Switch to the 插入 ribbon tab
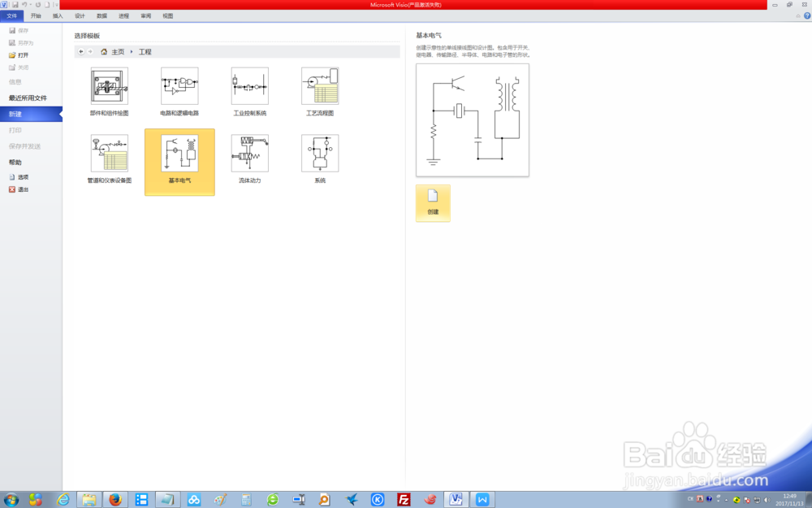The image size is (812, 508). [x=58, y=16]
